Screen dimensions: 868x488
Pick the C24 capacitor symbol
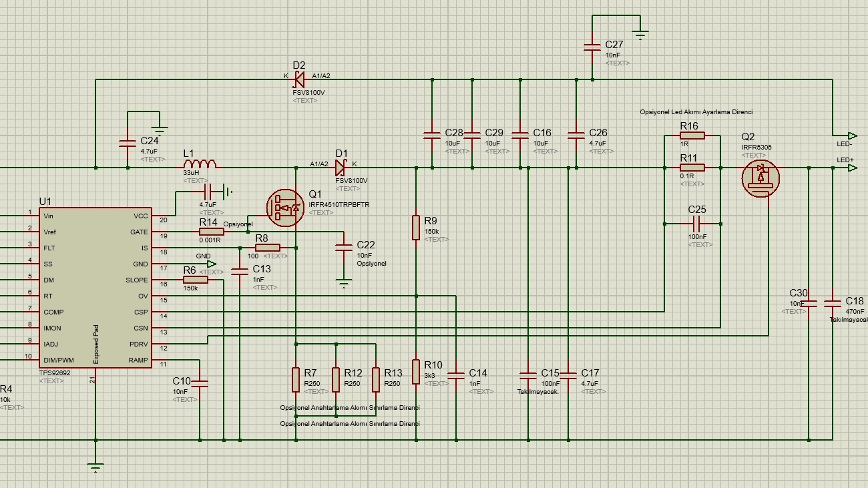pyautogui.click(x=128, y=143)
